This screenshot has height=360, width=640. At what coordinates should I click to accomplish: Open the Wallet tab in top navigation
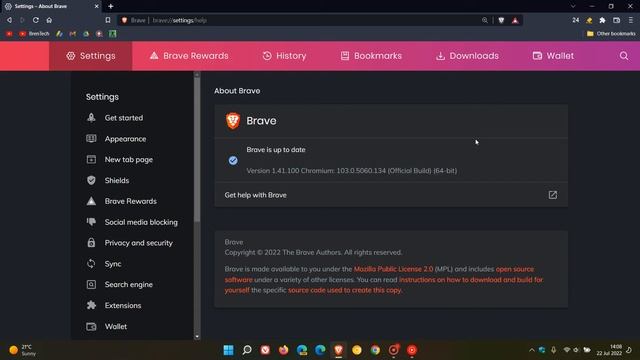tap(553, 56)
